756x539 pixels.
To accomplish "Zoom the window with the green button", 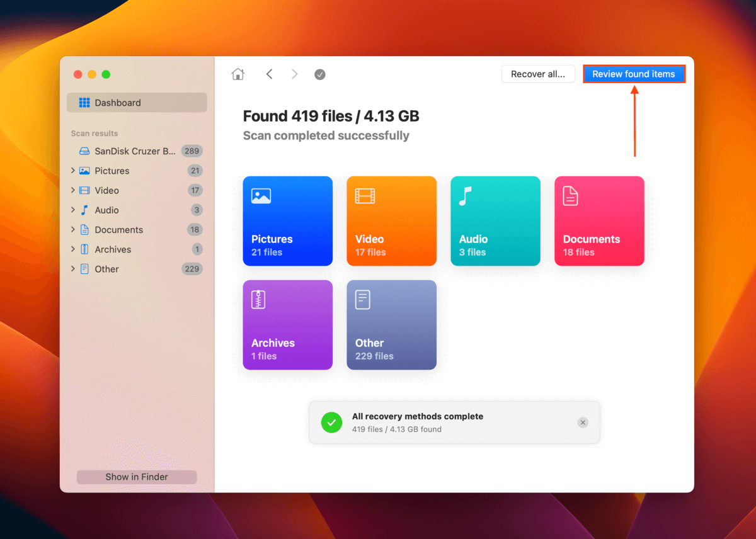I will 106,74.
